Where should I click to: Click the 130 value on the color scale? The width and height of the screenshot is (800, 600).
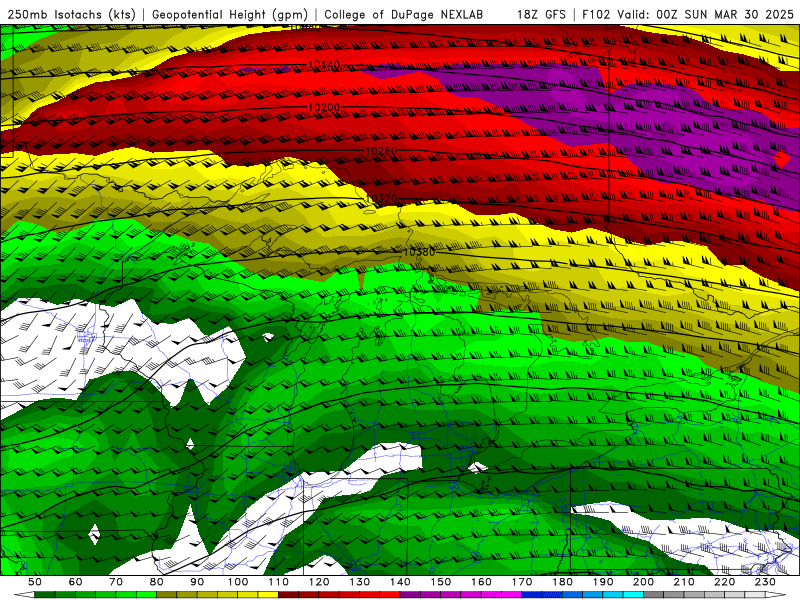click(360, 582)
